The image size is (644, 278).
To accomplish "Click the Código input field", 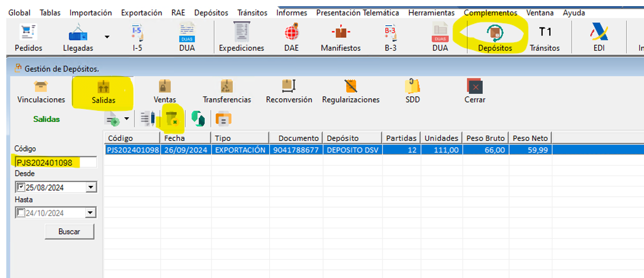I will click(55, 162).
